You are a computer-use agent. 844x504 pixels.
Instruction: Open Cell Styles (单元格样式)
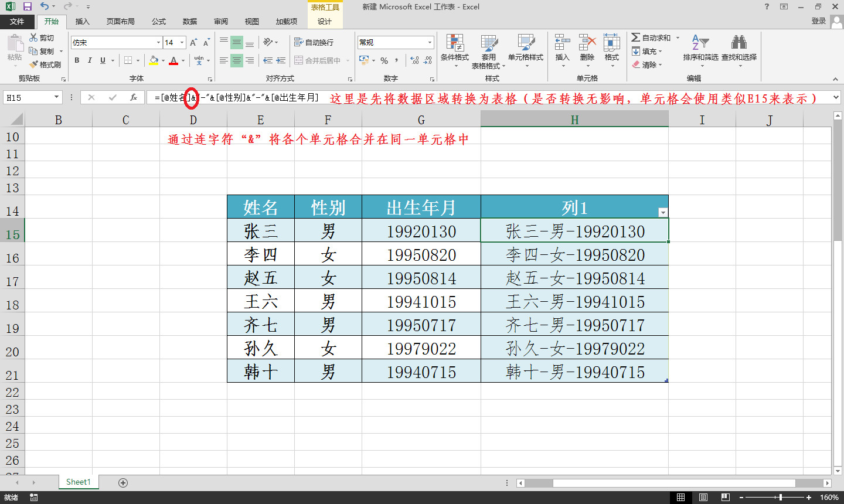tap(526, 51)
